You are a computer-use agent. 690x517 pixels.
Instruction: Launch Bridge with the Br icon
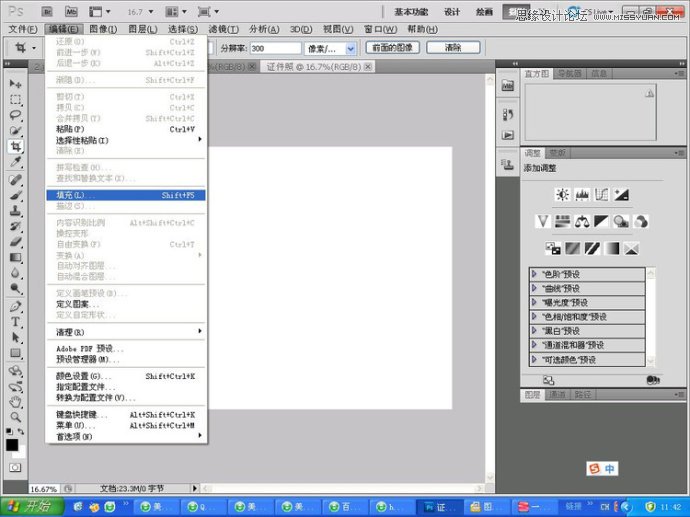point(49,11)
